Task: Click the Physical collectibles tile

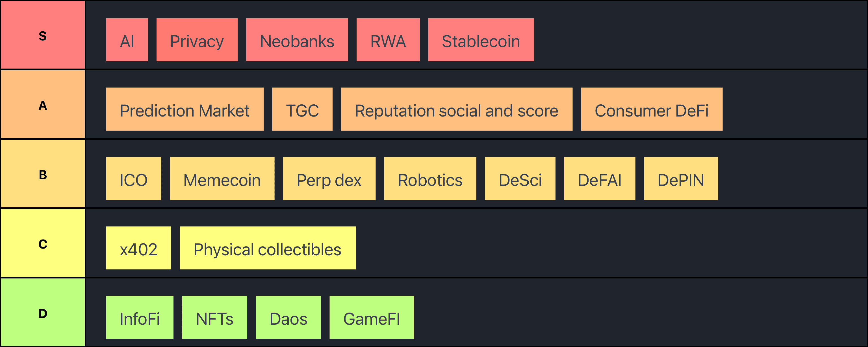Action: click(268, 248)
